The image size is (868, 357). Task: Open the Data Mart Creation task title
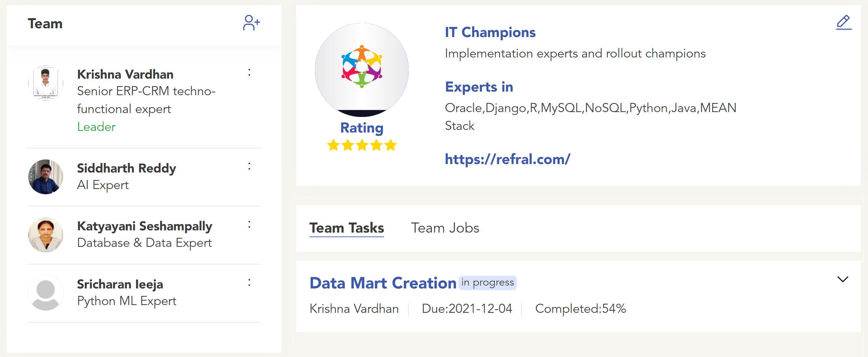[x=383, y=283]
